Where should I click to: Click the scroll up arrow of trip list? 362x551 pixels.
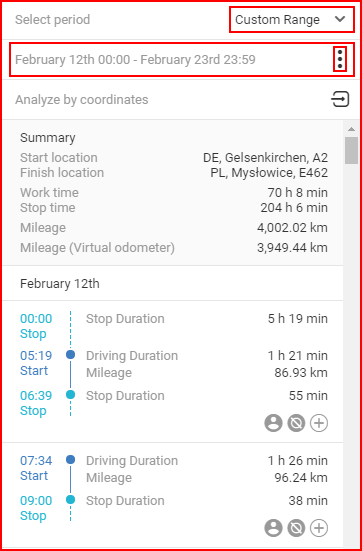[x=351, y=129]
